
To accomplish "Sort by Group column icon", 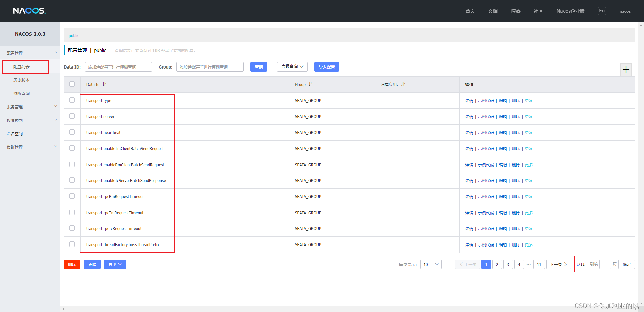I will click(x=310, y=84).
